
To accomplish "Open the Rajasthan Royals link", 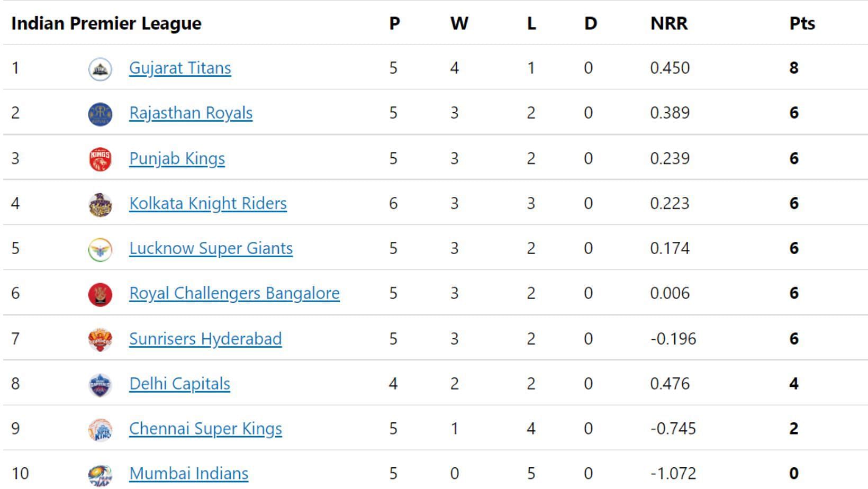I will coord(191,113).
